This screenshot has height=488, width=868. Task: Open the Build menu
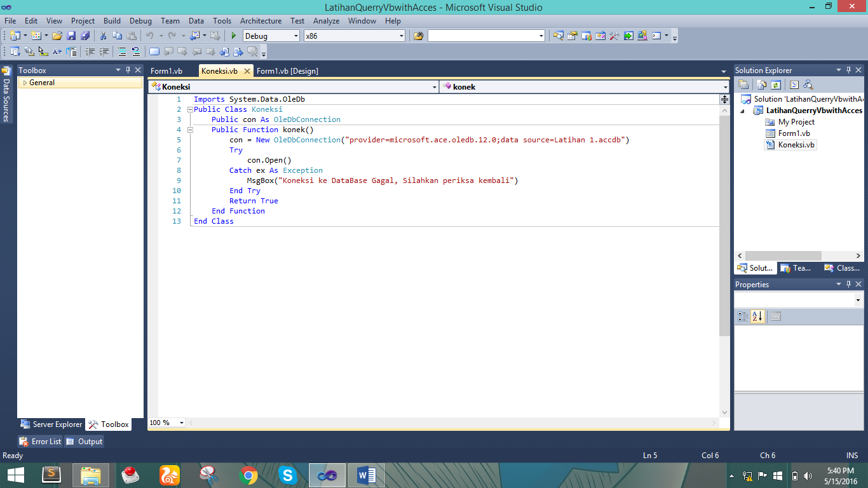click(112, 21)
